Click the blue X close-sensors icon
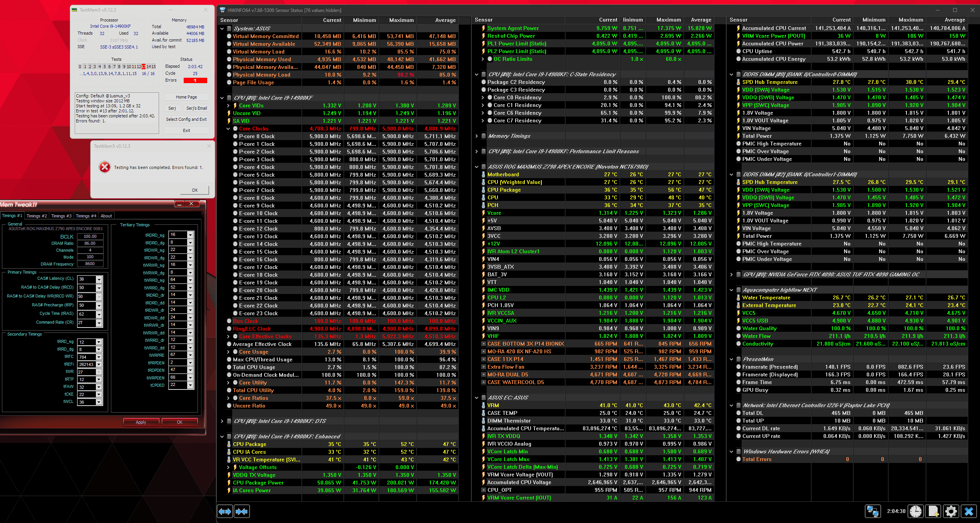Screen dimensions: 980x523 tap(969, 511)
